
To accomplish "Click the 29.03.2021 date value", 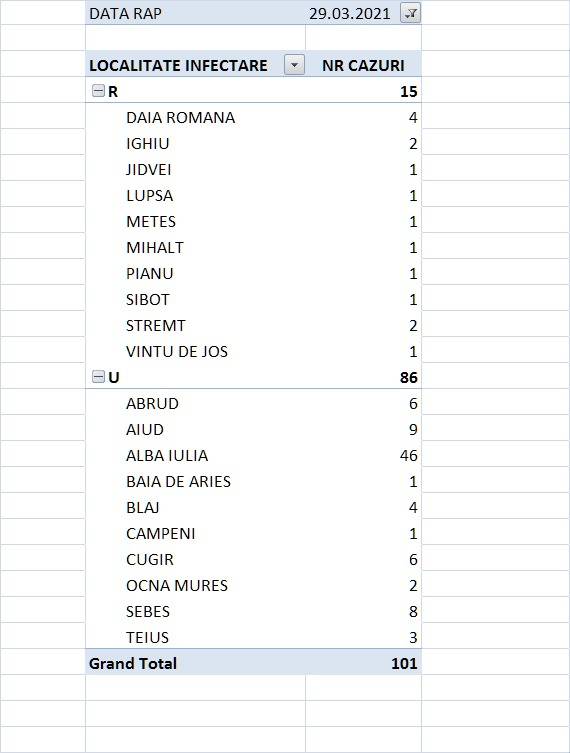I will (x=350, y=13).
